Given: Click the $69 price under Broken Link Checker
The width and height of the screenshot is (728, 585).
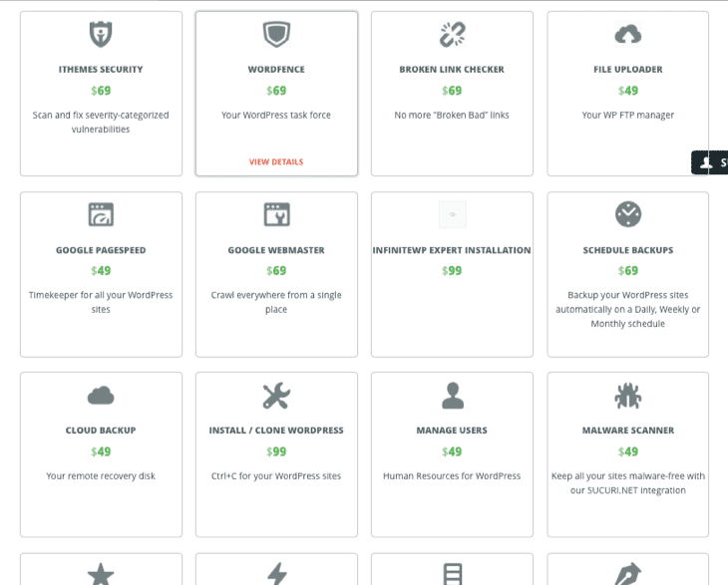Looking at the screenshot, I should 452,91.
